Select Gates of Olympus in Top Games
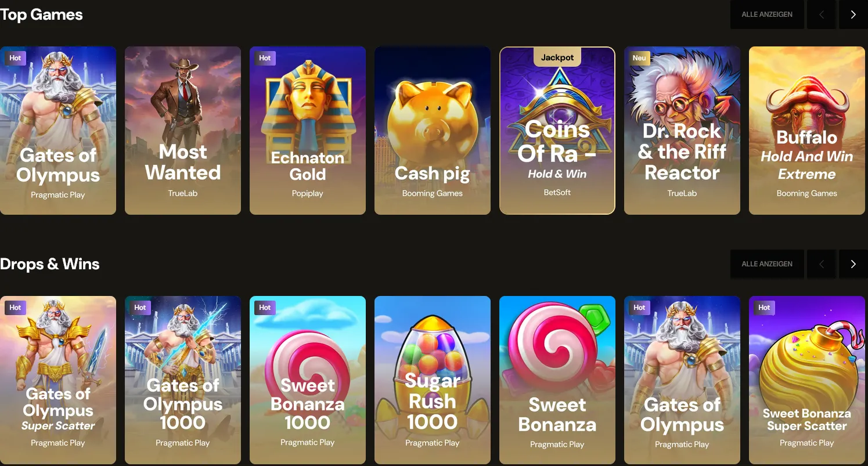Viewport: 868px width, 466px height. click(58, 131)
